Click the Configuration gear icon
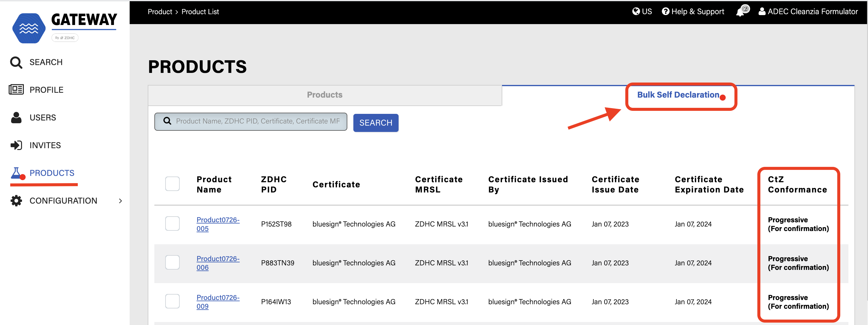Viewport: 868px width, 325px height. point(16,201)
